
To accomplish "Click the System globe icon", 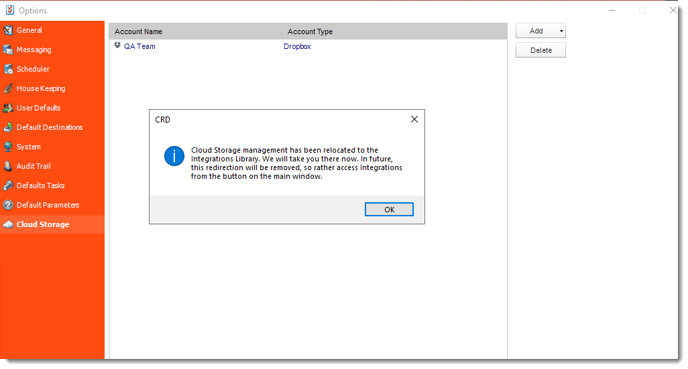I will coord(8,147).
